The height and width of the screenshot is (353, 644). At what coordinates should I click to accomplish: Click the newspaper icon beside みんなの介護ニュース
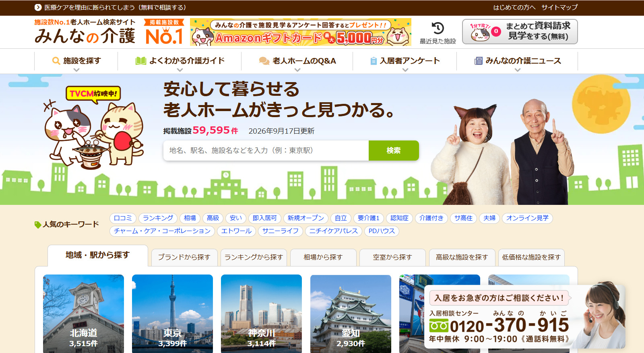pos(478,61)
